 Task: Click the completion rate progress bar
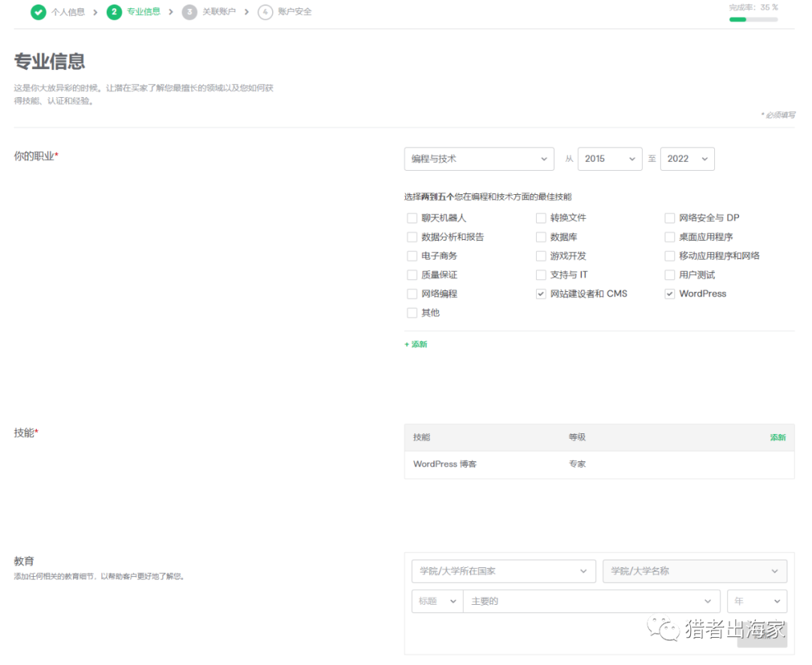click(x=753, y=20)
